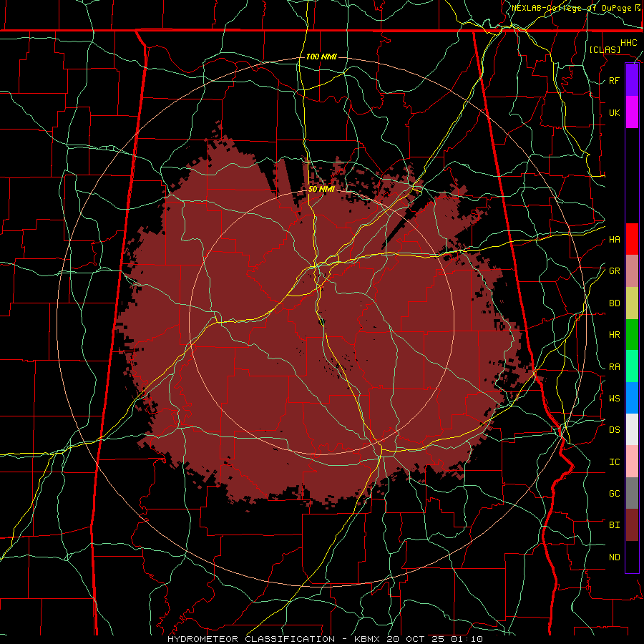Click the ND legend label
Image resolution: width=644 pixels, height=644 pixels.
(x=614, y=557)
